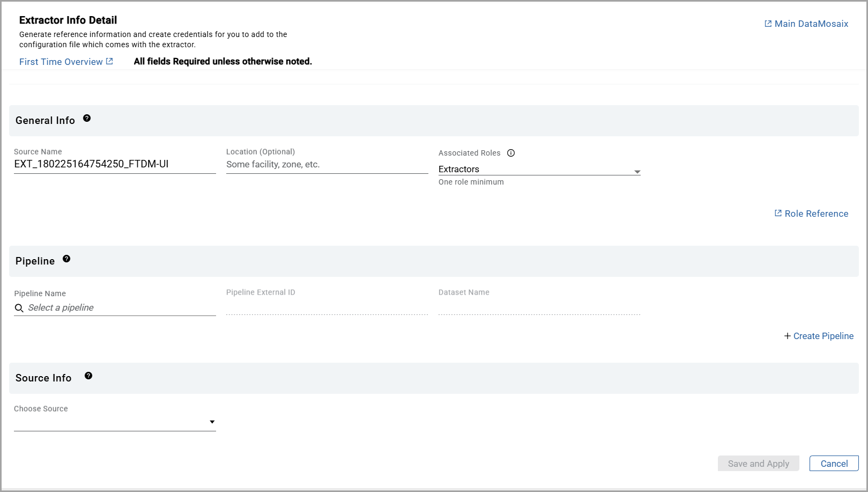The image size is (868, 492).
Task: Click the plus icon beside Create Pipeline
Action: coord(787,336)
